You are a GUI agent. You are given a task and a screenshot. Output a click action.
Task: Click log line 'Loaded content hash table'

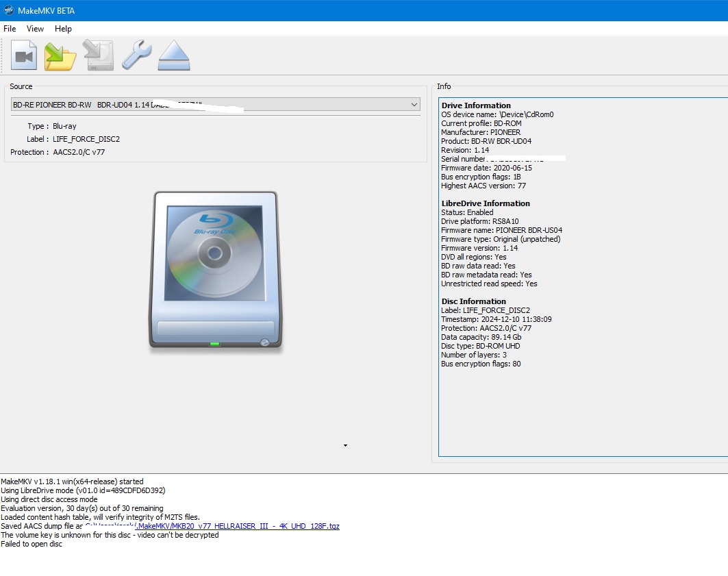click(100, 517)
